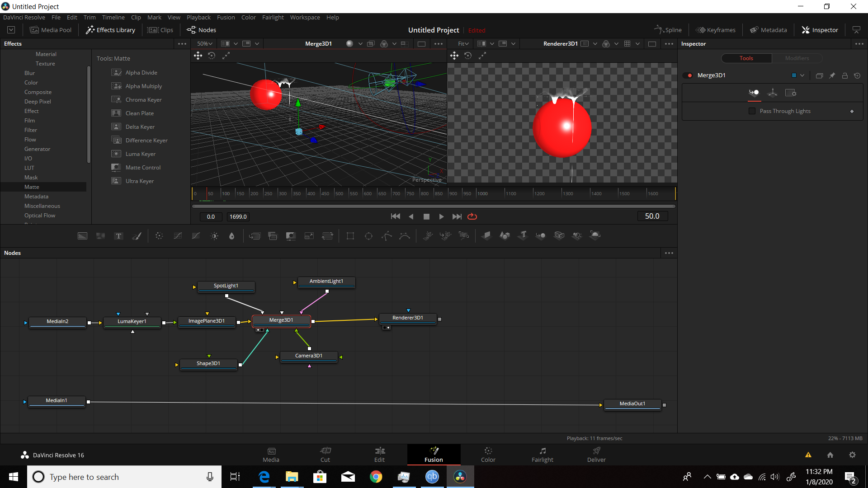Add a Transform node from toolbar
Viewport: 868px width, 488px height.
[x=327, y=236]
